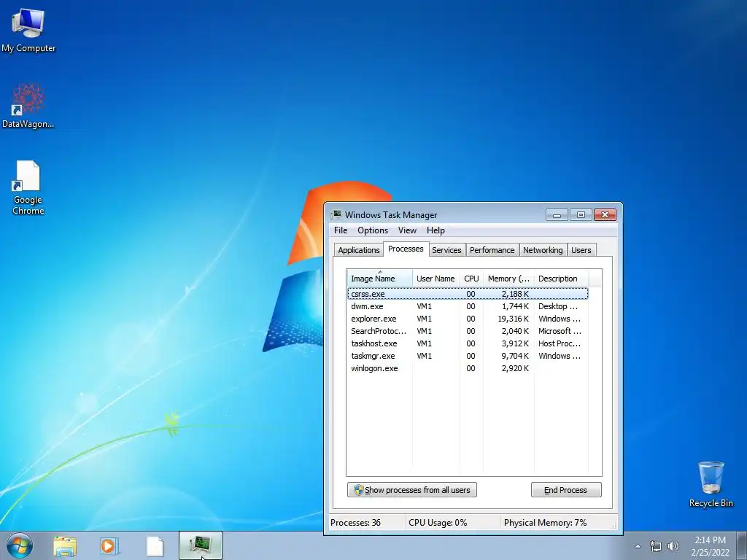Click the Task Manager title bar icon

coord(336,215)
